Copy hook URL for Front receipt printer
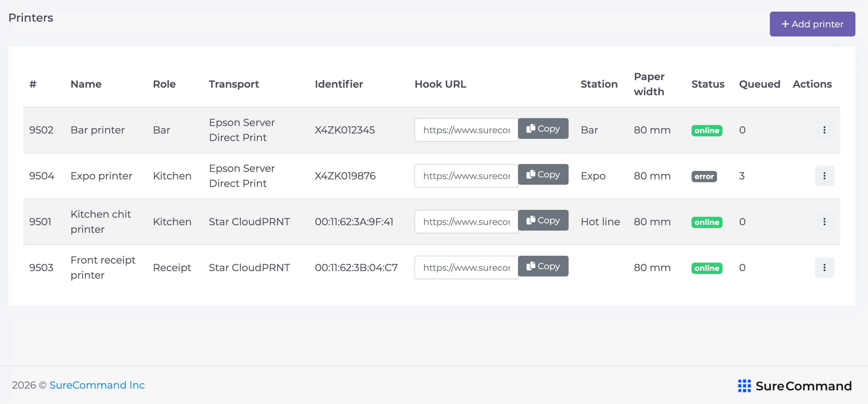The image size is (868, 404). point(543,266)
